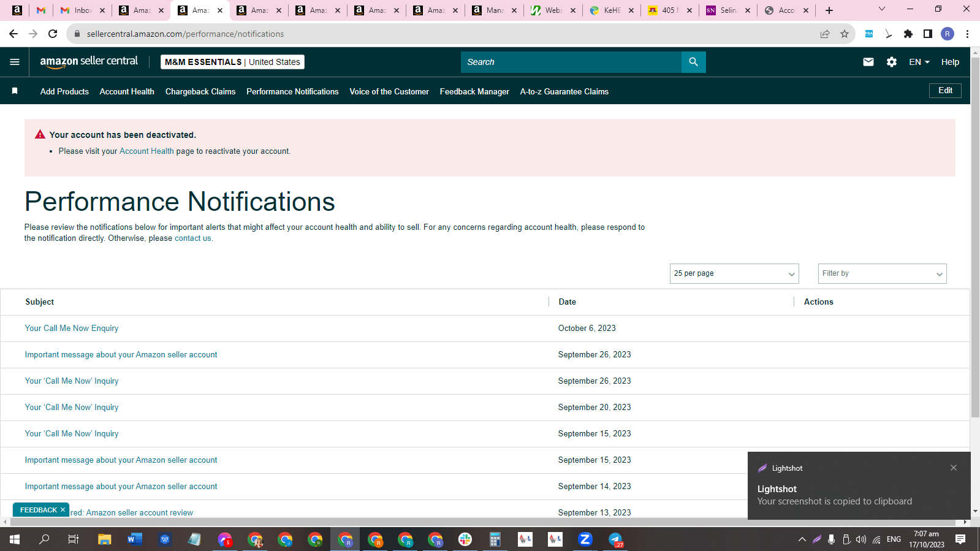Expand the browser tab search chevron
The image size is (980, 551).
coord(882,9)
